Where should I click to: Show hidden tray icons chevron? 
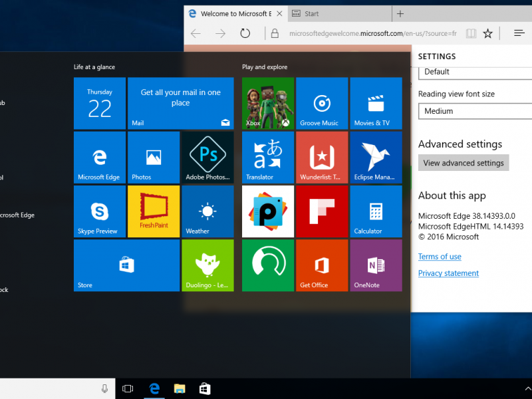[527, 389]
